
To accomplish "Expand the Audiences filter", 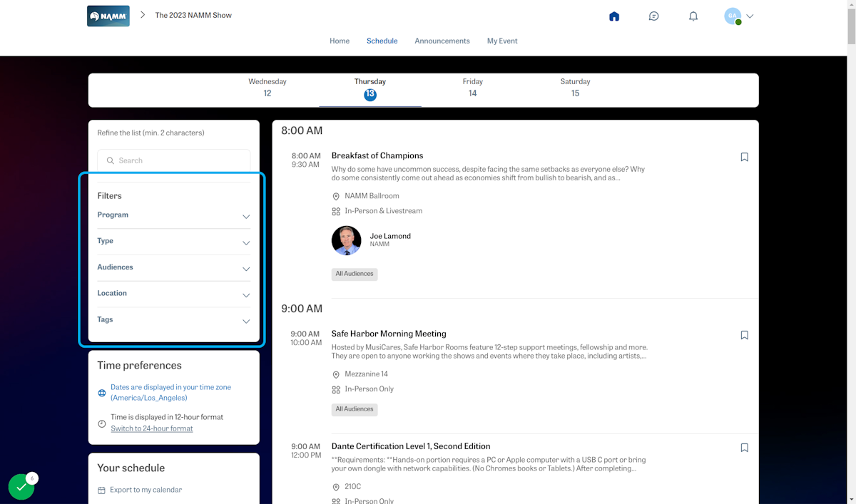I will click(173, 268).
